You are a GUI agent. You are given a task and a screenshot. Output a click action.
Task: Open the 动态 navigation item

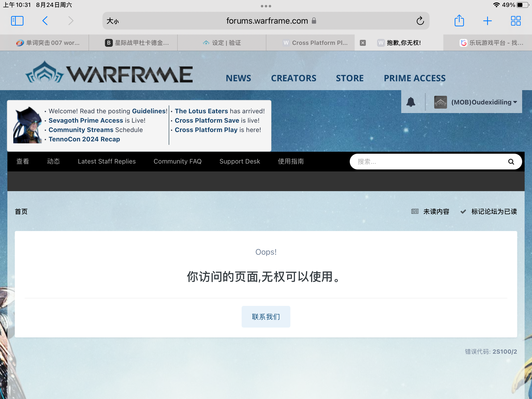click(x=53, y=161)
